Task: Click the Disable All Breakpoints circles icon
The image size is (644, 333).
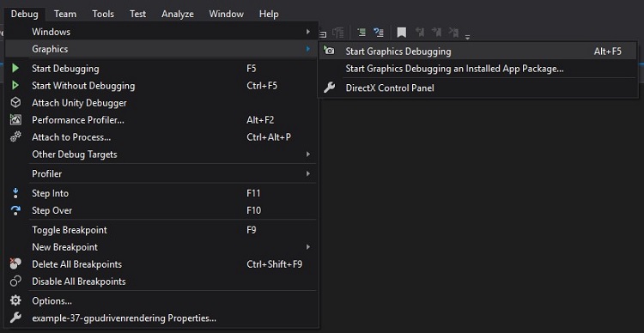Action: tap(15, 282)
